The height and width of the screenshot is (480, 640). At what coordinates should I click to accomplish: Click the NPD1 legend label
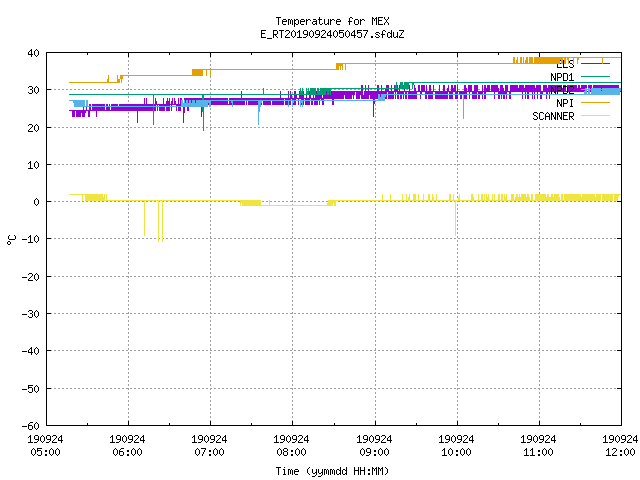coord(562,77)
